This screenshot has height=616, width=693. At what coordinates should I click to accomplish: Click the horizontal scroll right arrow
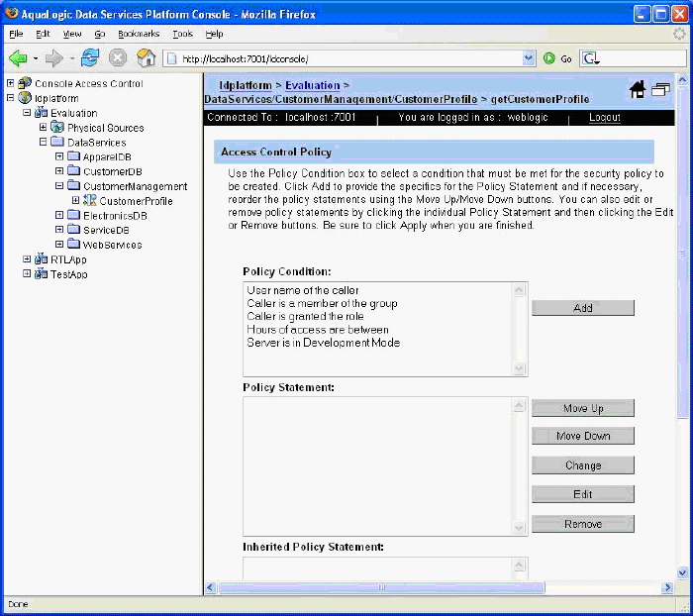[x=667, y=587]
